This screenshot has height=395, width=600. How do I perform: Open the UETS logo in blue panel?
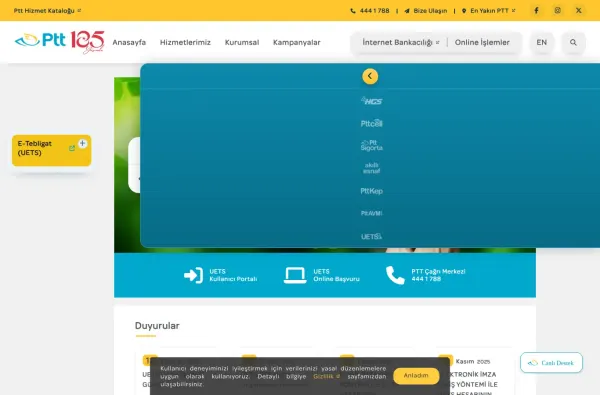click(372, 236)
